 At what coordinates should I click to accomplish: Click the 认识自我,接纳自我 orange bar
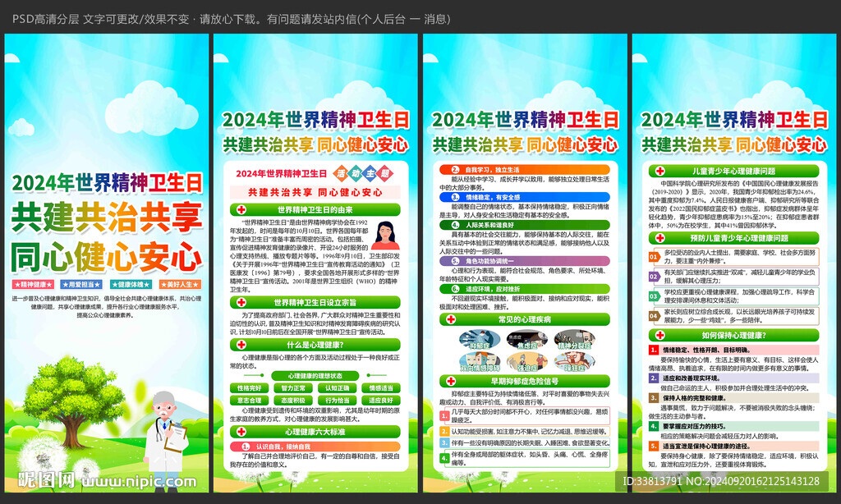pyautogui.click(x=315, y=447)
